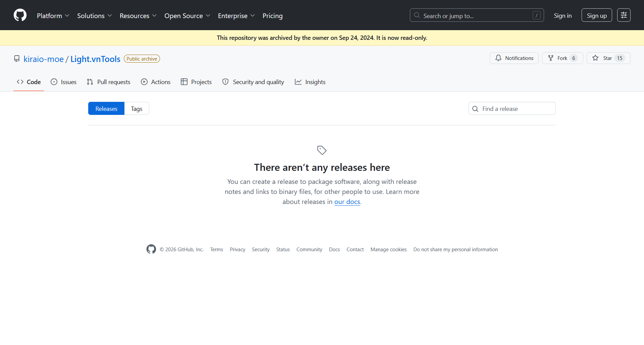Viewport: 644px width, 345px height.
Task: Open the Projects tab
Action: (x=196, y=82)
